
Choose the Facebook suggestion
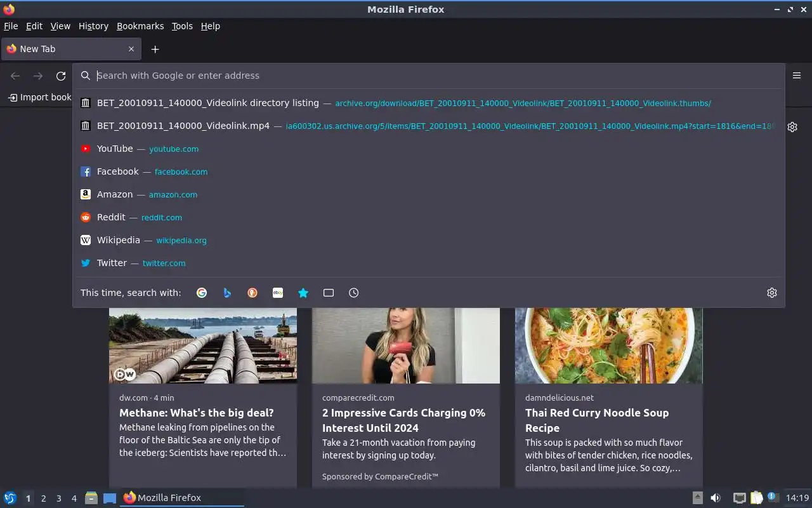point(429,171)
